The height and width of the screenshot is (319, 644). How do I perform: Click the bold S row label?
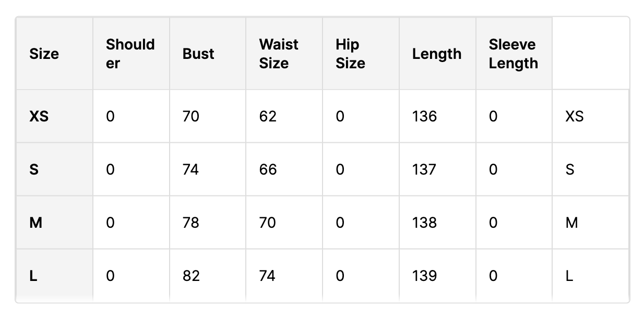[x=34, y=169]
